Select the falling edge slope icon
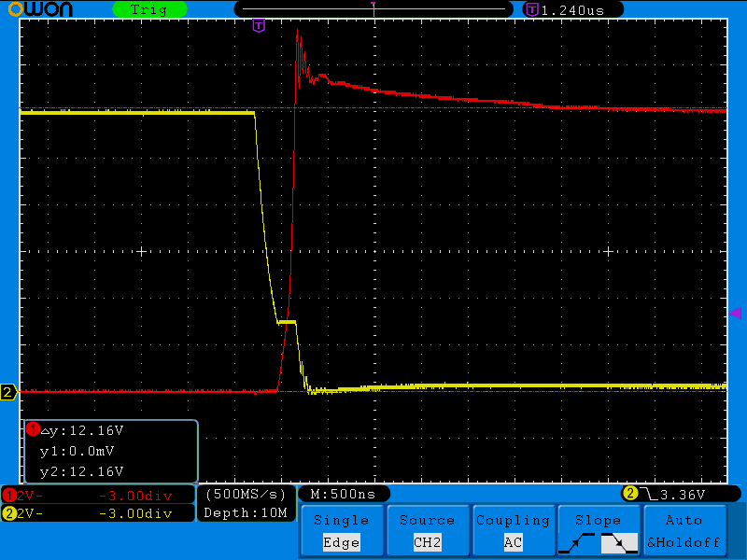 click(619, 543)
